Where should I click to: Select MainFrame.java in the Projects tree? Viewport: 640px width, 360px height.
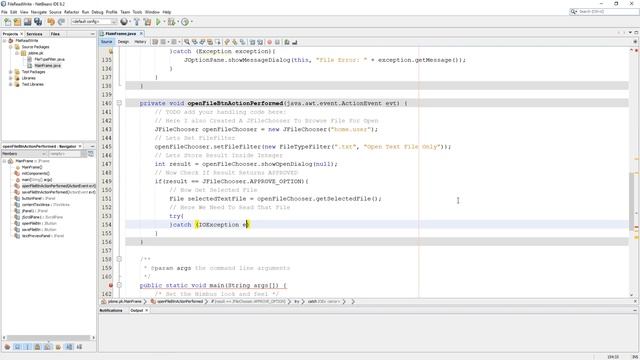pyautogui.click(x=47, y=66)
